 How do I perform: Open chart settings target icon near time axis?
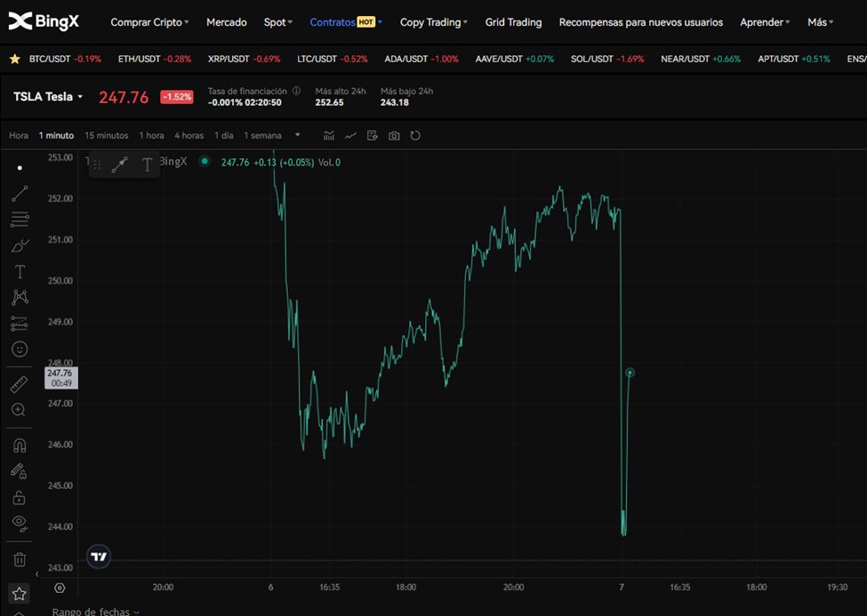coord(60,588)
